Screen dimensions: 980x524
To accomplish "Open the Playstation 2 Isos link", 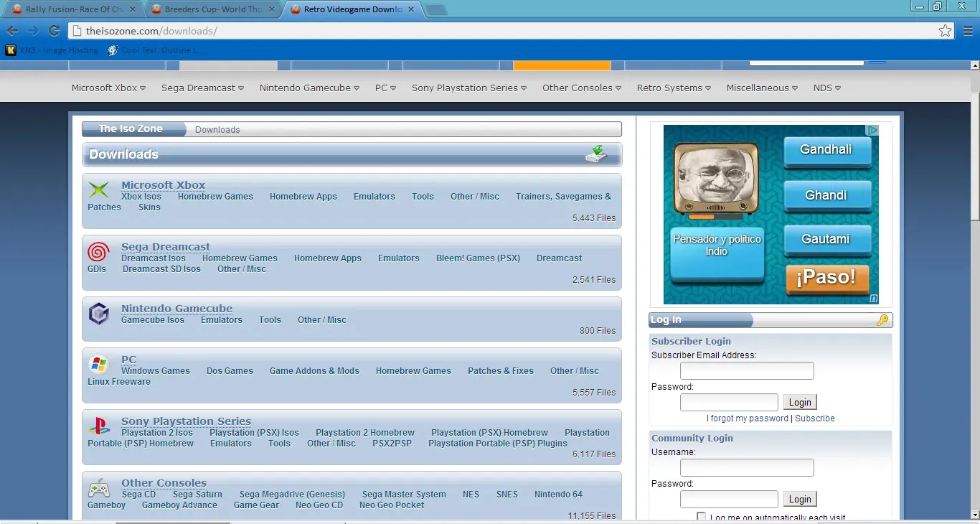I will click(x=157, y=432).
